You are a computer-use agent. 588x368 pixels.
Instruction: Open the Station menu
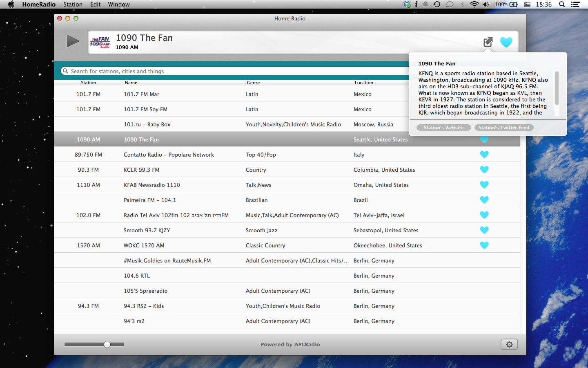[x=73, y=4]
